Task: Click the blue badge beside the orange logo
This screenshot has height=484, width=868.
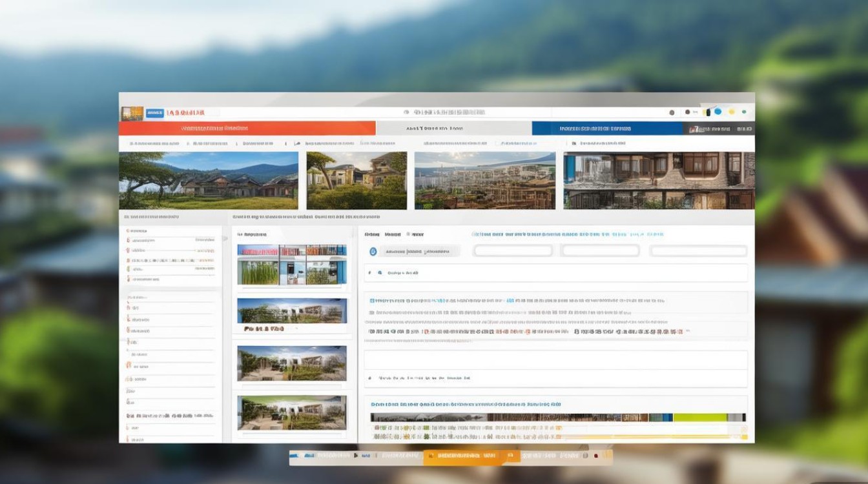Action: click(155, 113)
